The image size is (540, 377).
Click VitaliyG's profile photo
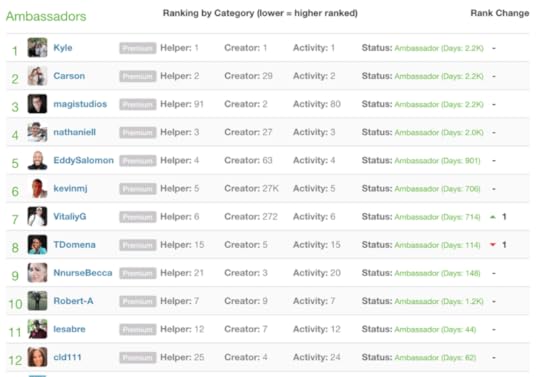[37, 217]
